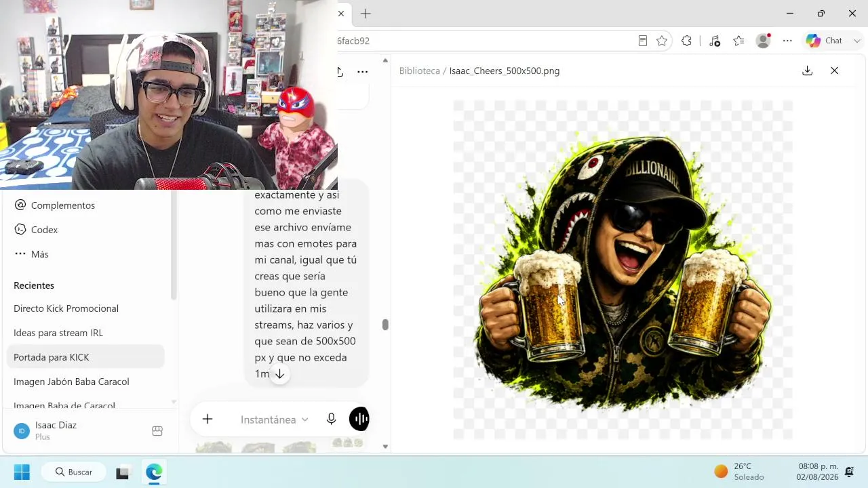
Task: Click the media control icon in toolbar
Action: tap(715, 41)
